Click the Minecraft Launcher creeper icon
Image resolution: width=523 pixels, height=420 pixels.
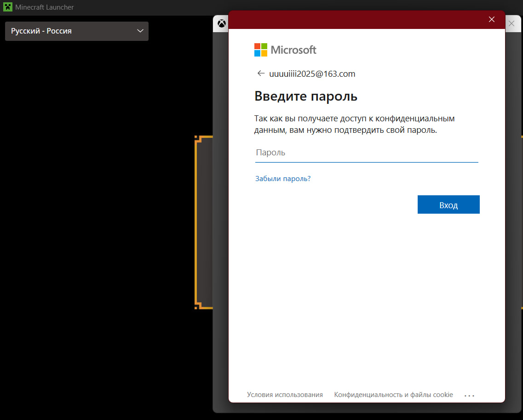(8, 7)
